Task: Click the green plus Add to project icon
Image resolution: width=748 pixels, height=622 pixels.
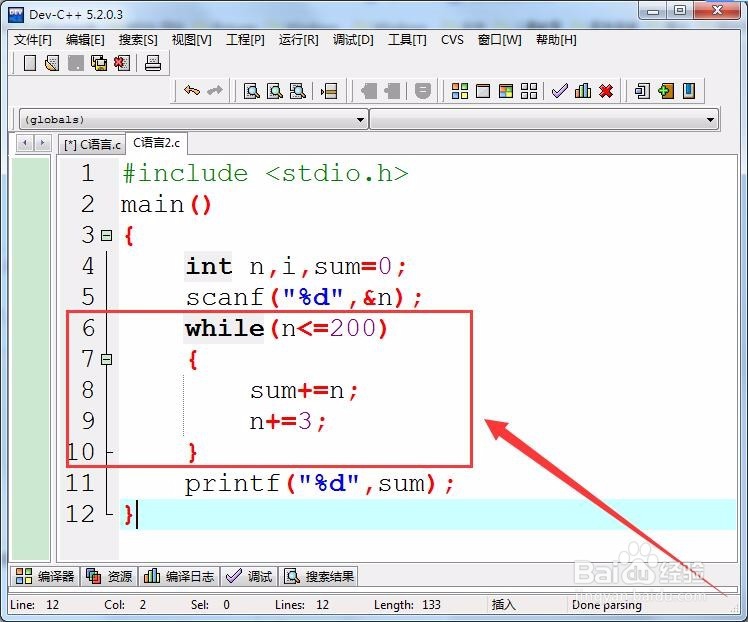Action: 665,91
